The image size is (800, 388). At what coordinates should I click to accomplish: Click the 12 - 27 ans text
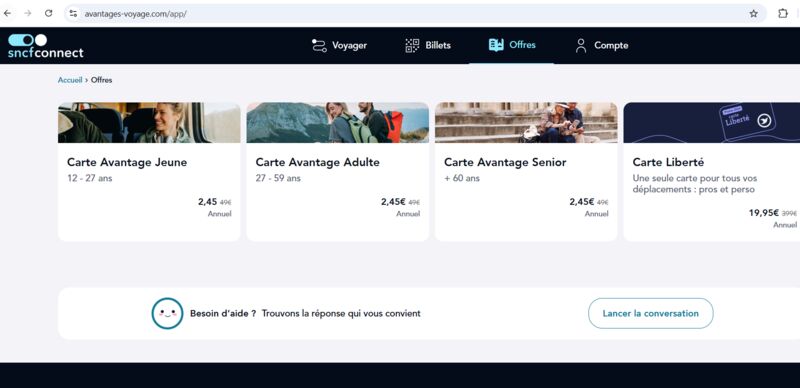click(90, 179)
